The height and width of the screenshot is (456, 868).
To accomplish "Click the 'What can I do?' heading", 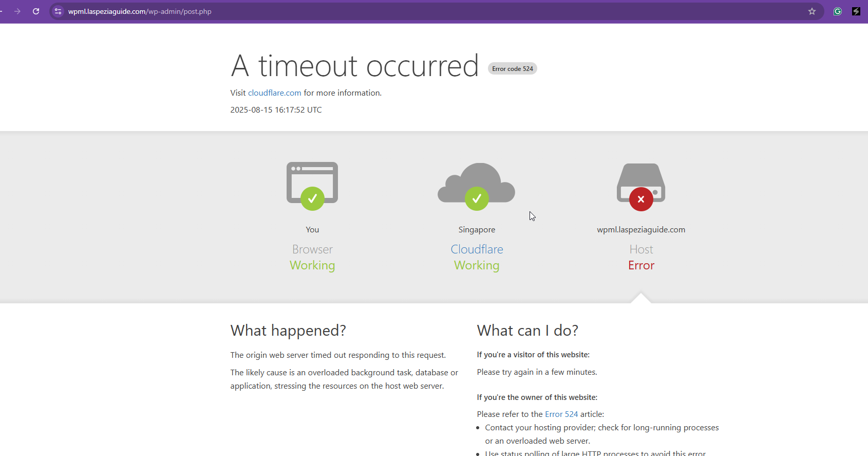I will coord(527,331).
